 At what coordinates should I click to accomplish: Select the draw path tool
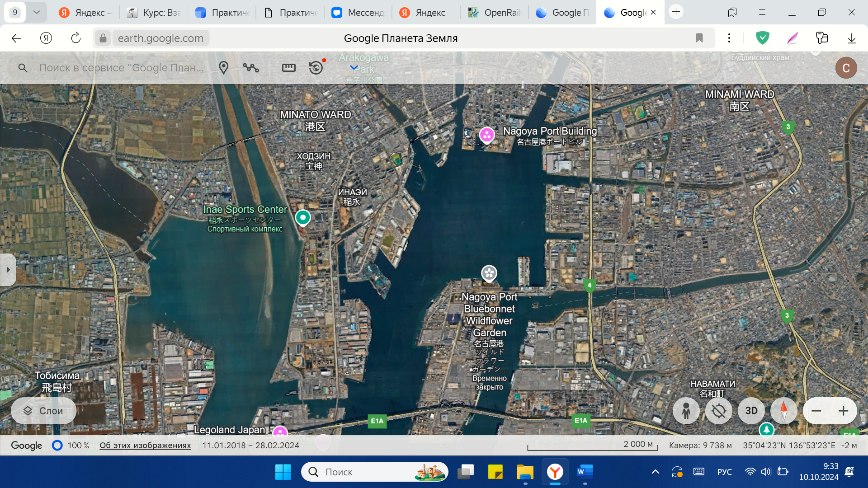tap(251, 68)
